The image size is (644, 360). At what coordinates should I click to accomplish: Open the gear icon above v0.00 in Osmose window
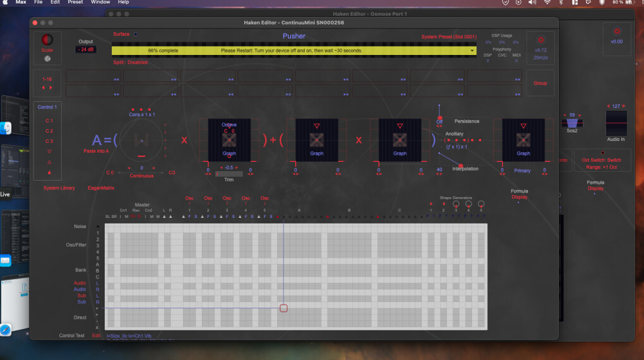(x=616, y=32)
